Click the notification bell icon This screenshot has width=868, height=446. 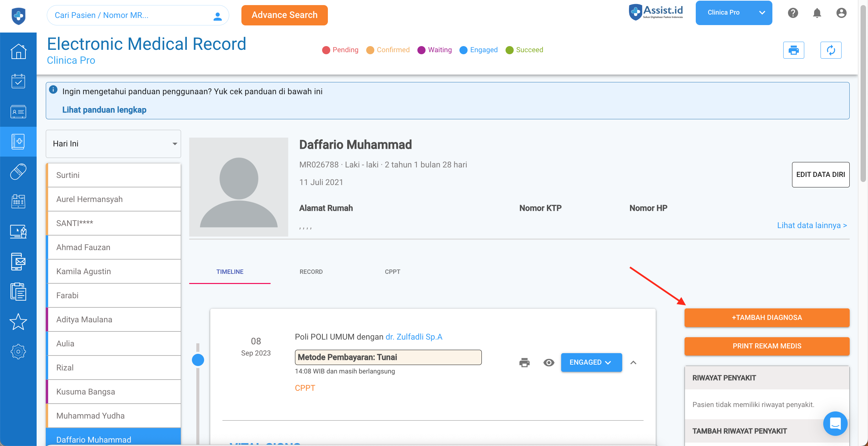(817, 13)
